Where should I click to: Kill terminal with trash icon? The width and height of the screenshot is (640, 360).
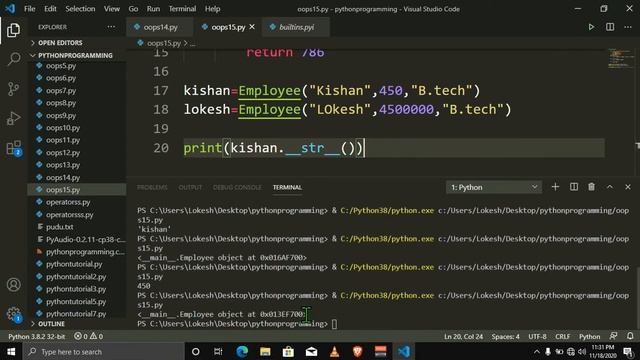click(591, 187)
